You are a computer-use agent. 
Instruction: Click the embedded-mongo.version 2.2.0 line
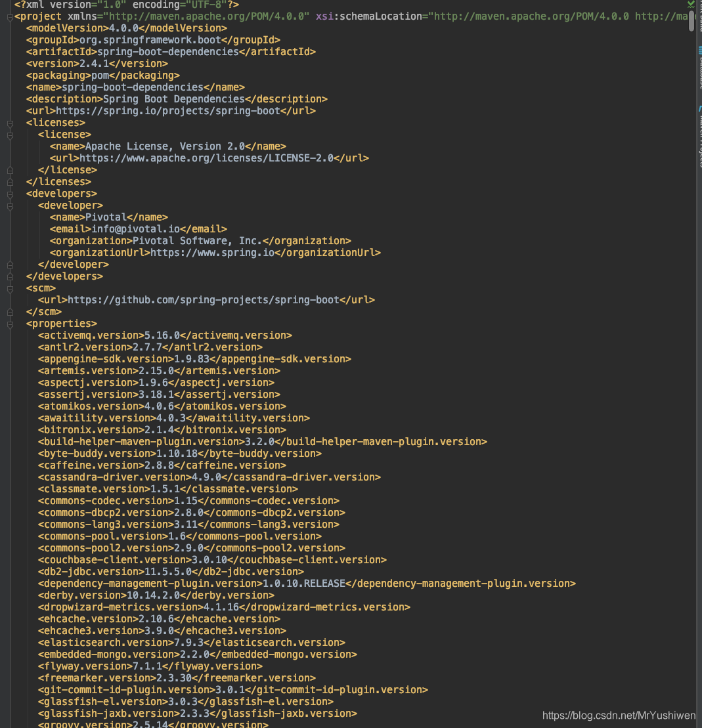point(198,655)
